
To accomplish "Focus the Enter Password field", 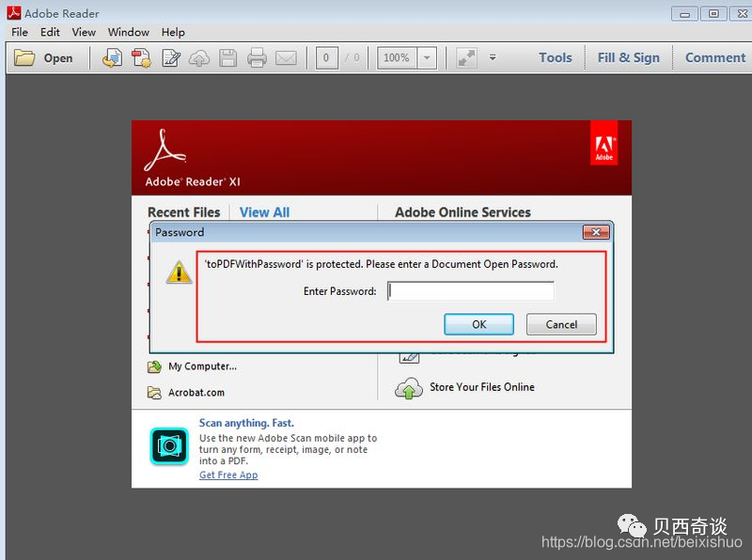I will [471, 291].
